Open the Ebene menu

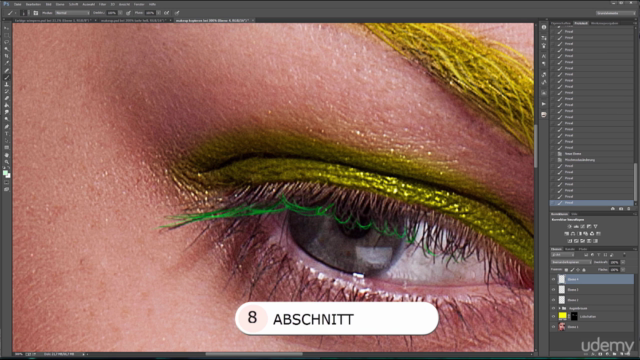coord(60,4)
